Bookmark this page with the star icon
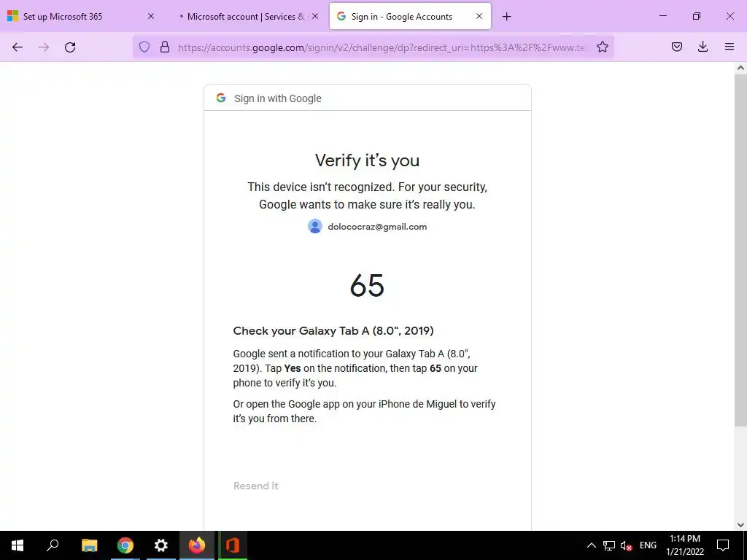747x560 pixels. (x=602, y=47)
